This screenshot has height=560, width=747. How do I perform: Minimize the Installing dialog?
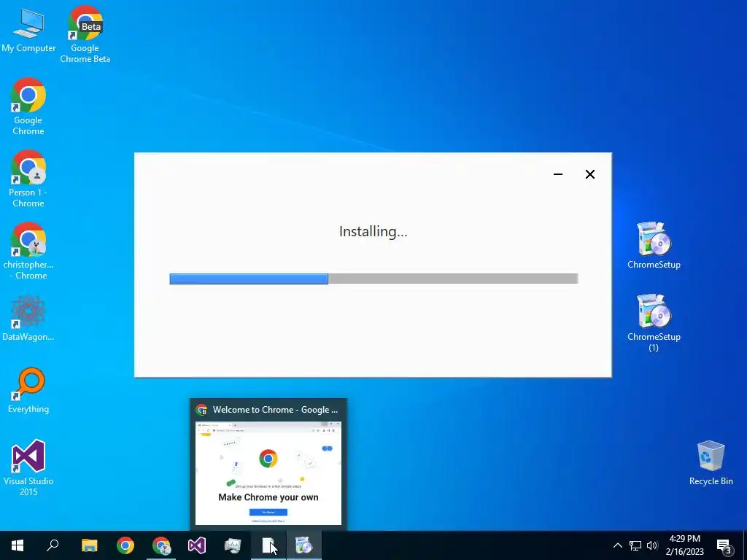tap(558, 174)
